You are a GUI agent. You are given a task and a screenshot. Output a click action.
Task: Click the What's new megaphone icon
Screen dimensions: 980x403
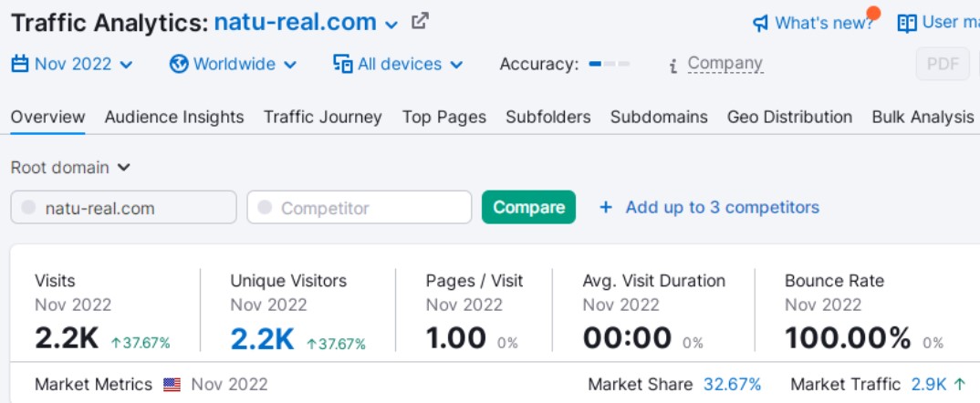click(760, 24)
